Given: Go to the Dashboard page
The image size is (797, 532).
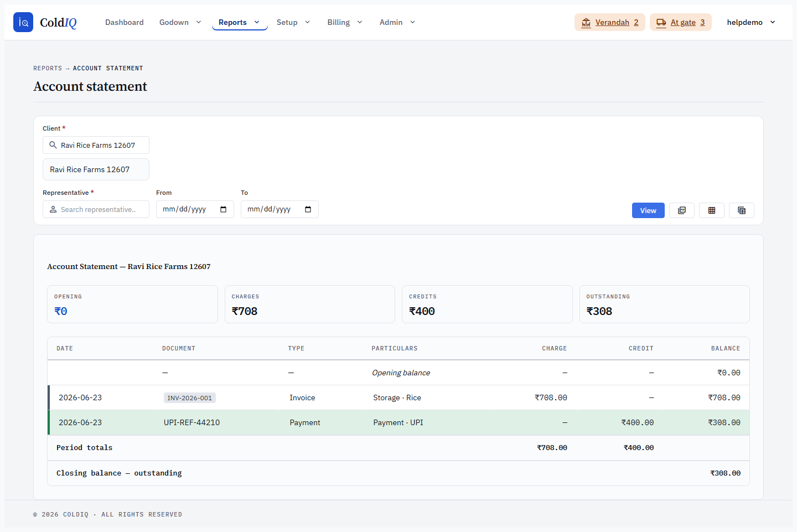Looking at the screenshot, I should [125, 22].
